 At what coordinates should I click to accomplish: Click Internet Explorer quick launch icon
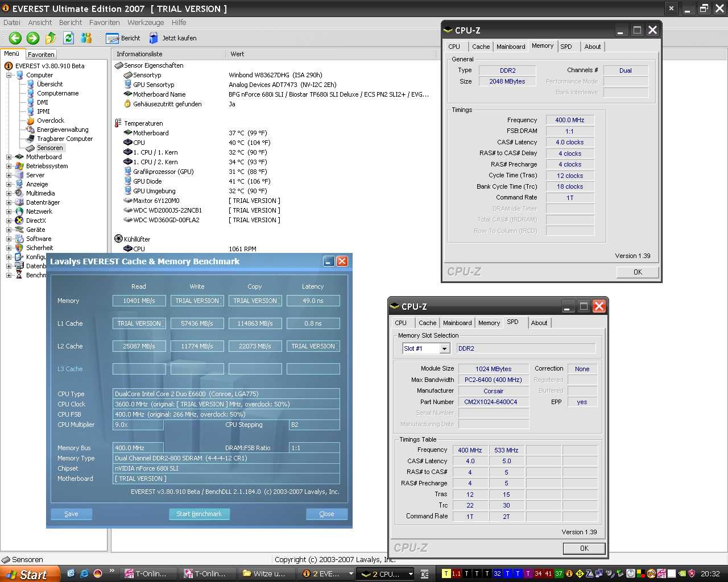(84, 573)
